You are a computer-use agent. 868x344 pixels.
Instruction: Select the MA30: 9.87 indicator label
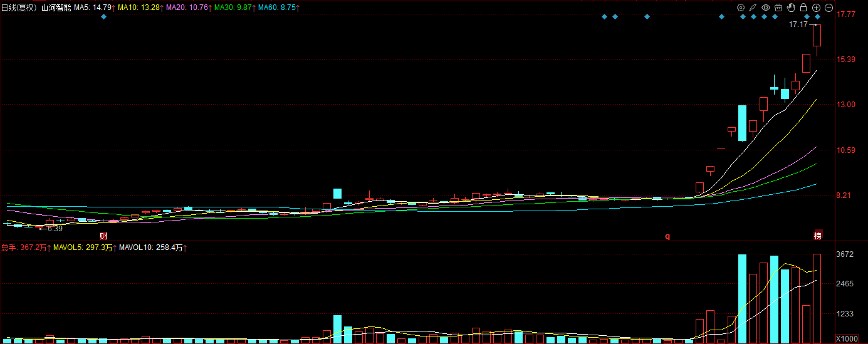coord(234,8)
